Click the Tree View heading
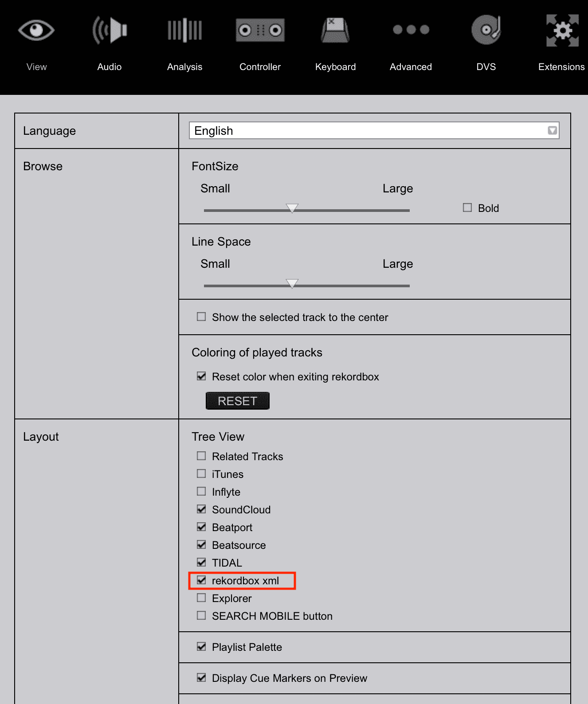Viewport: 588px width, 704px height. tap(218, 437)
